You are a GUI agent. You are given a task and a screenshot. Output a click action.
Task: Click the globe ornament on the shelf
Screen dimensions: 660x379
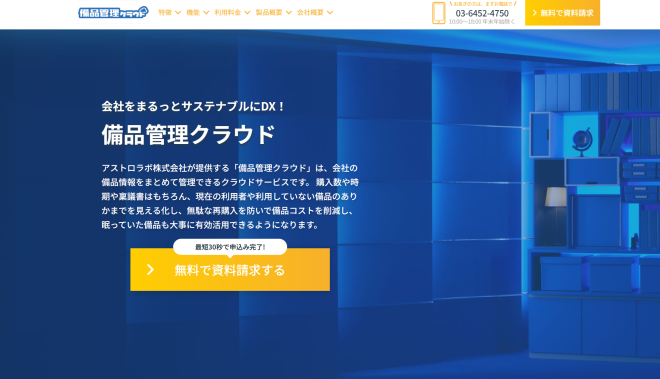point(582,142)
